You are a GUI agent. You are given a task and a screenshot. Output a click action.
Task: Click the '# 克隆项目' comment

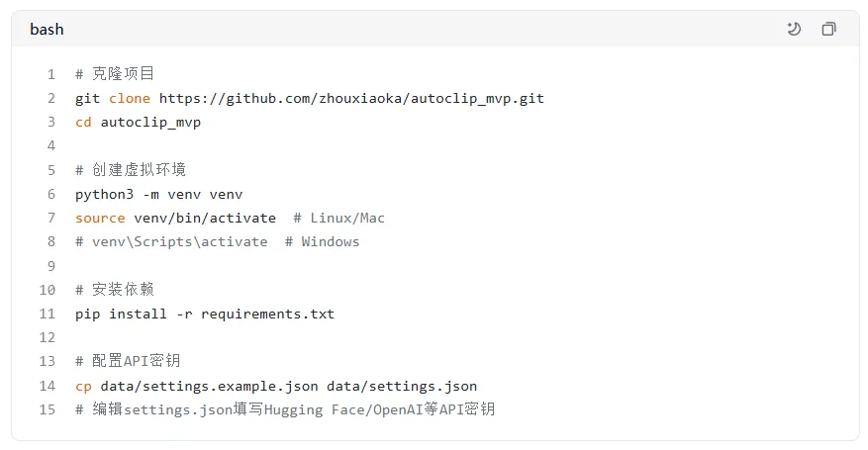click(115, 74)
